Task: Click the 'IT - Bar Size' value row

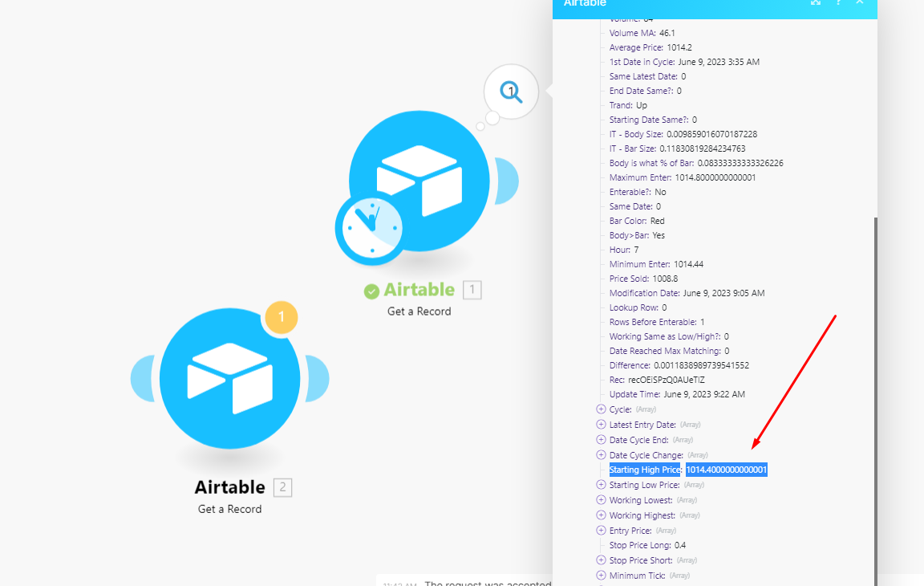Action: click(x=677, y=149)
